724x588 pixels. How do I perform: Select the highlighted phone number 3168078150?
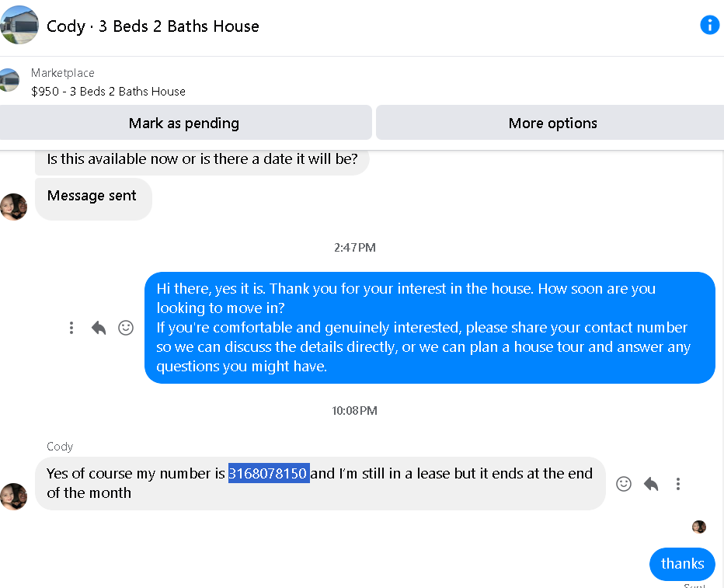(x=269, y=474)
